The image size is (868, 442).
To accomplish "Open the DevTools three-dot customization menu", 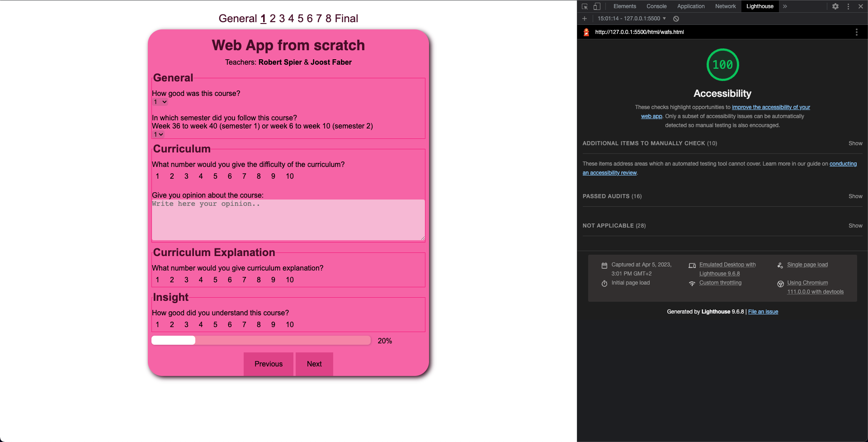I will pos(848,6).
